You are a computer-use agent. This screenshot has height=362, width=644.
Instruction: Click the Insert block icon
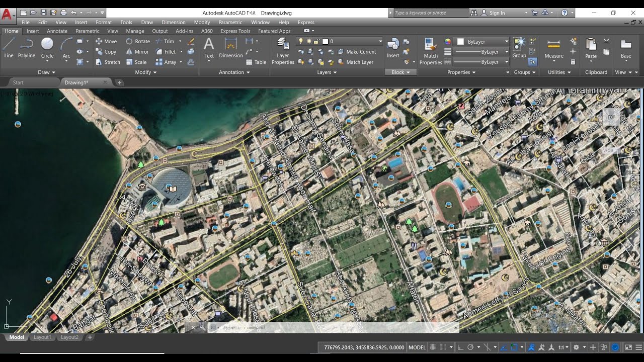tap(393, 49)
